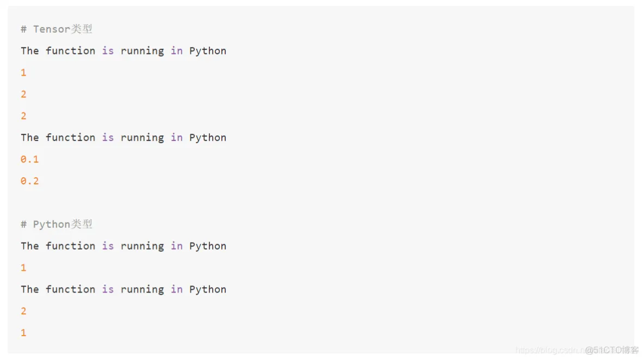Click the last 'The function is running' line
644x360 pixels.
(123, 289)
